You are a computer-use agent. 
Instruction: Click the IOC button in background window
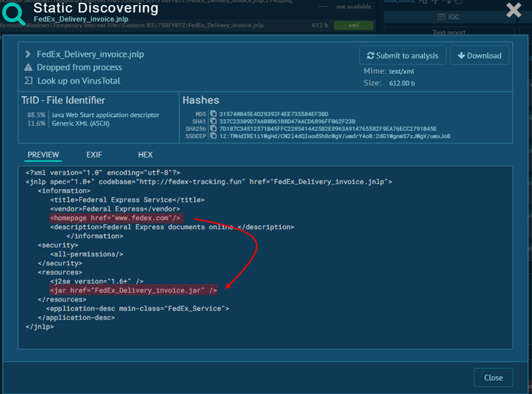click(449, 17)
